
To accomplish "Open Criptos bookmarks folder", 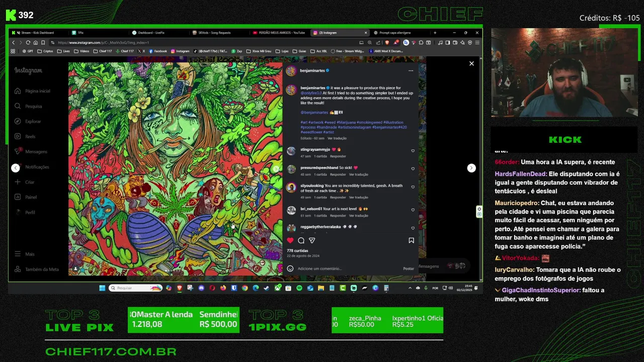I will (45, 51).
